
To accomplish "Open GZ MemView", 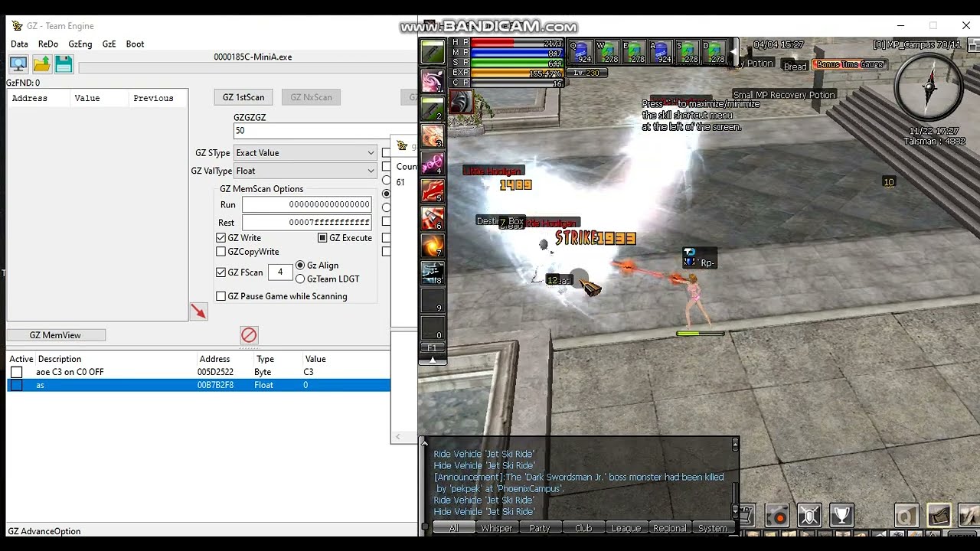I will pos(56,335).
